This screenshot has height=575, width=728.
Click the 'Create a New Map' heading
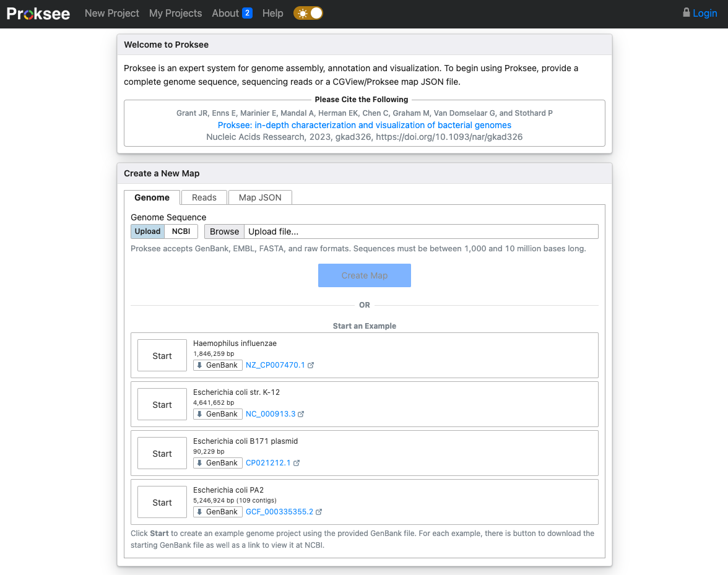click(x=162, y=173)
